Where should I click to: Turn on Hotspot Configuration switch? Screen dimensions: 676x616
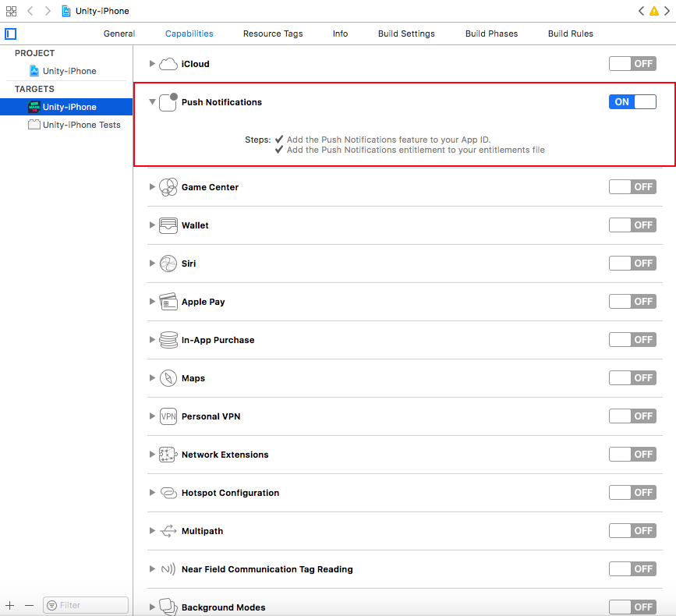pos(632,492)
